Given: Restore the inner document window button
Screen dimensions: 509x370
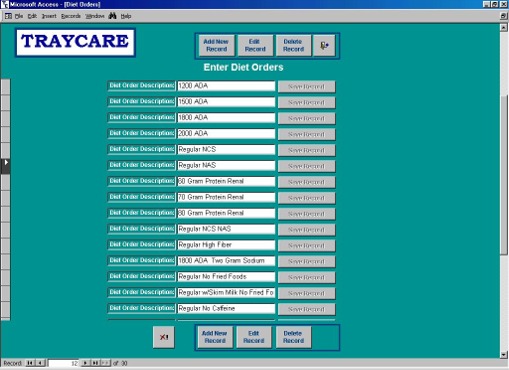Looking at the screenshot, I should [503, 16].
